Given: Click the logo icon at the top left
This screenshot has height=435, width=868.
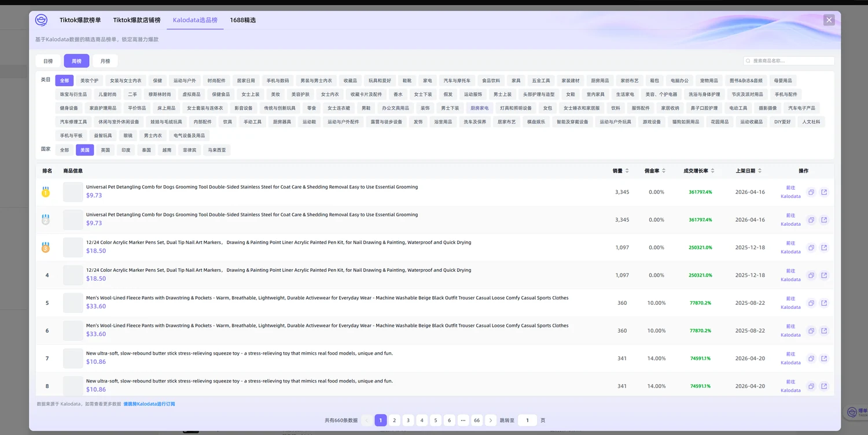Looking at the screenshot, I should tap(41, 20).
